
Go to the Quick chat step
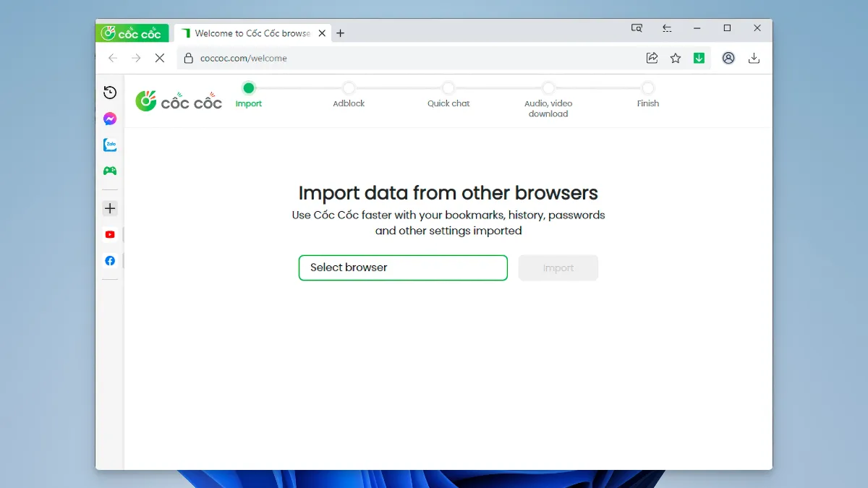point(448,88)
